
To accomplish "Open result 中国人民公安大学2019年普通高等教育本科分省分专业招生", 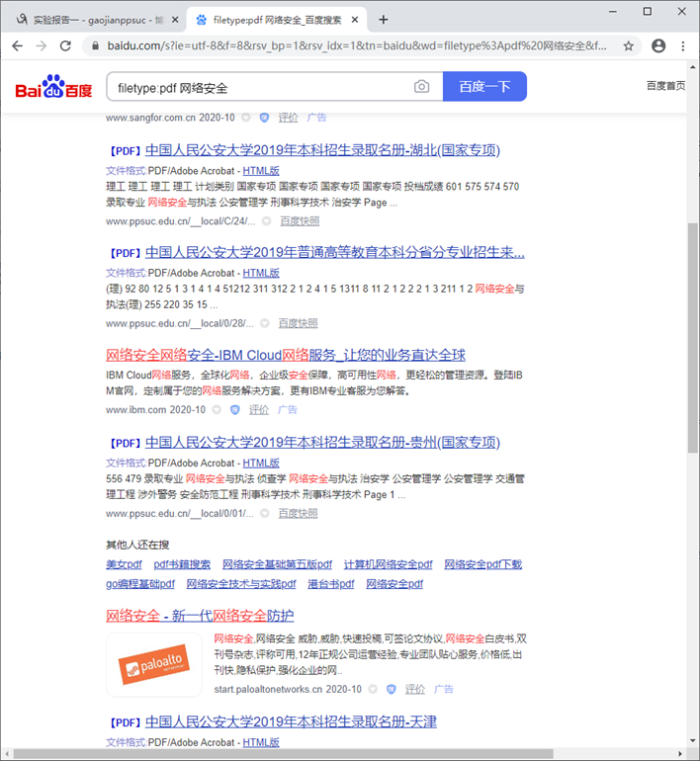I will tap(335, 252).
